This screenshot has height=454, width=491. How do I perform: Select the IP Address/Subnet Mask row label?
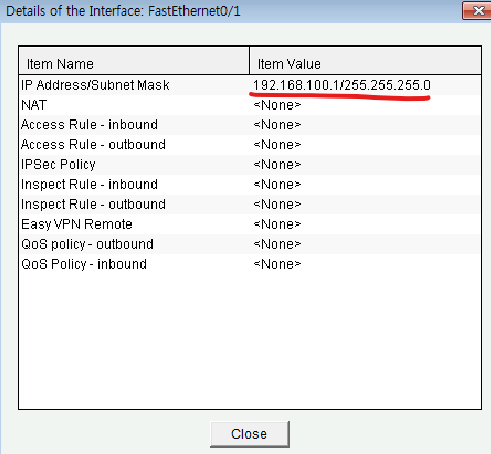click(x=95, y=85)
